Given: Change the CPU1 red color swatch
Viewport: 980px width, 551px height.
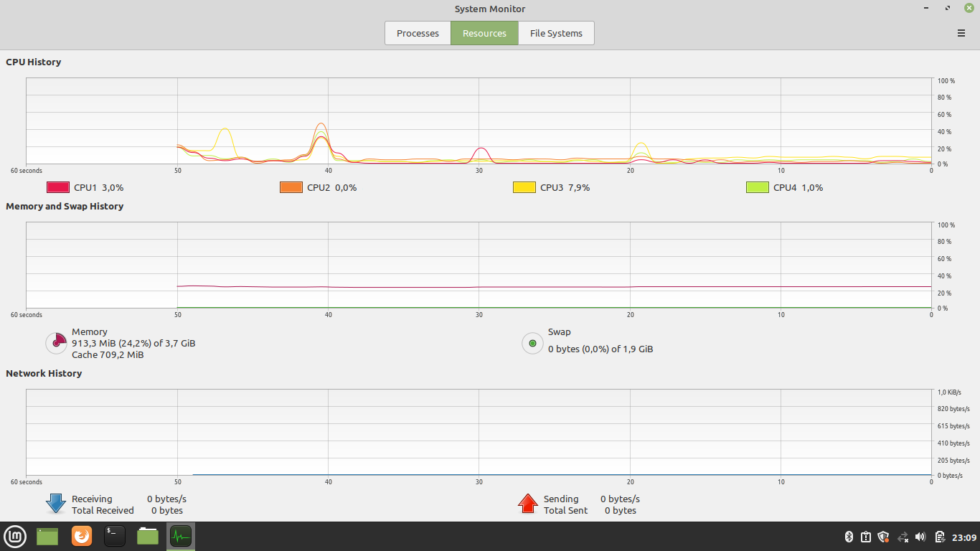Looking at the screenshot, I should 57,187.
